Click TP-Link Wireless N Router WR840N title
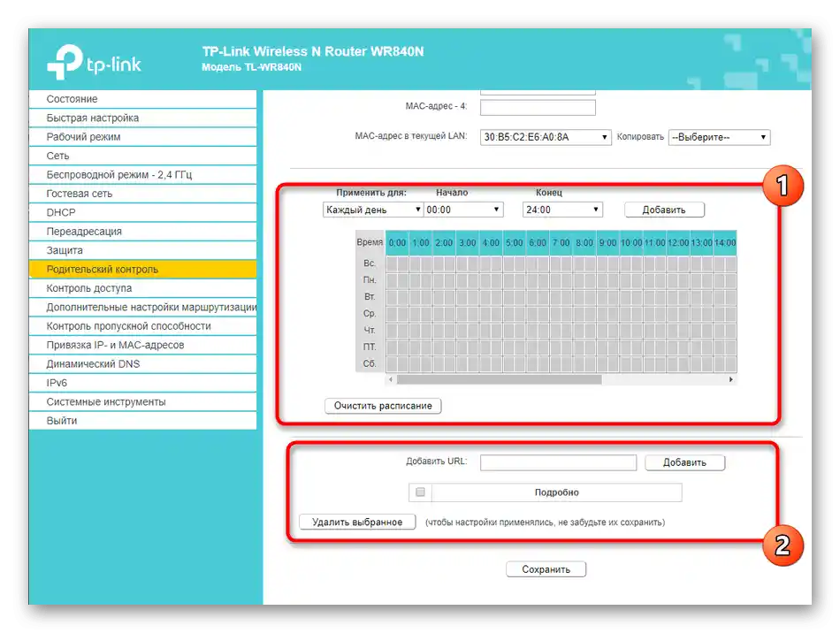This screenshot has width=840, height=633. click(x=313, y=51)
